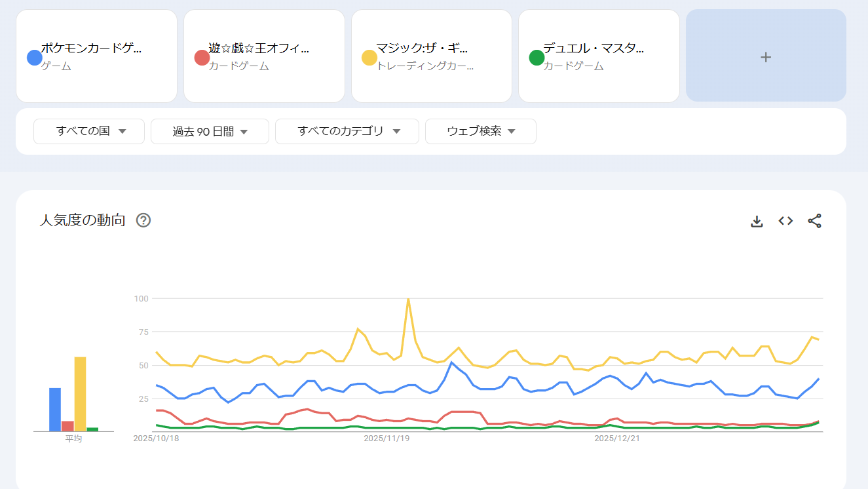Click the blue dot of ポケモンカードゲ term
The width and height of the screenshot is (868, 489).
coord(35,58)
